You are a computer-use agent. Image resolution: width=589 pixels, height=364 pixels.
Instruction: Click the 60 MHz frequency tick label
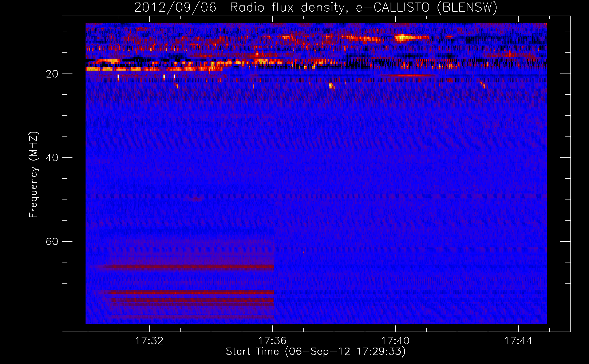point(52,242)
